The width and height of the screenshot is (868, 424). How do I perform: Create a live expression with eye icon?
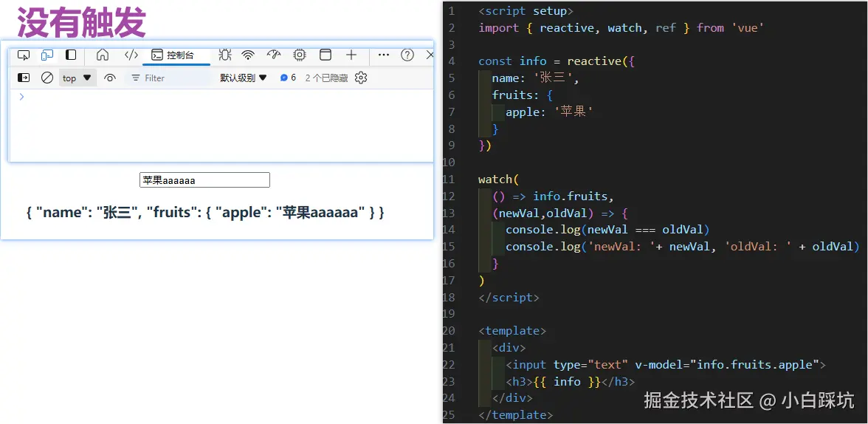pos(109,78)
